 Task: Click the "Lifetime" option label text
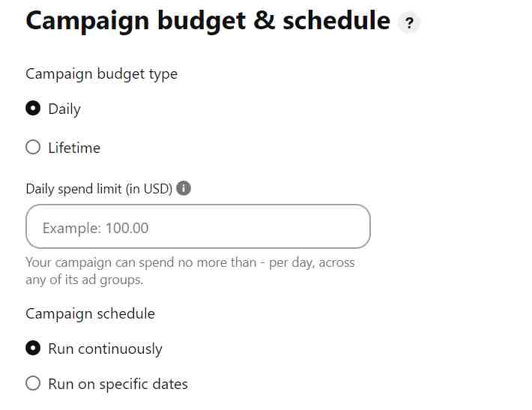tap(74, 148)
